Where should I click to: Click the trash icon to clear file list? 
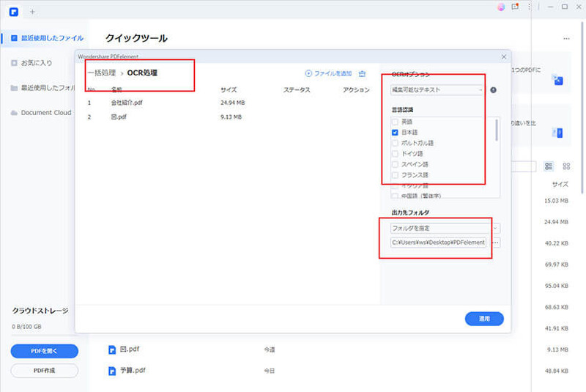(362, 73)
